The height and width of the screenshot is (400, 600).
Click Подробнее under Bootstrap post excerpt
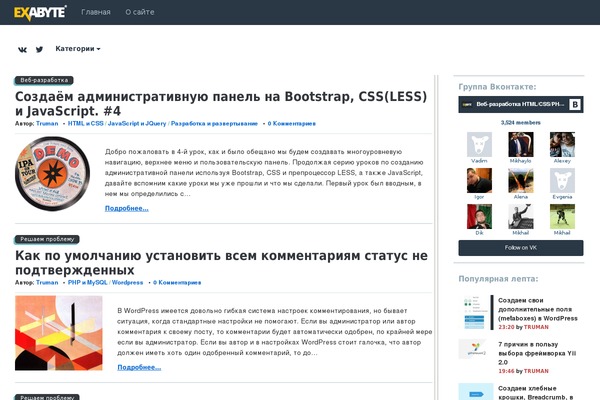(127, 208)
